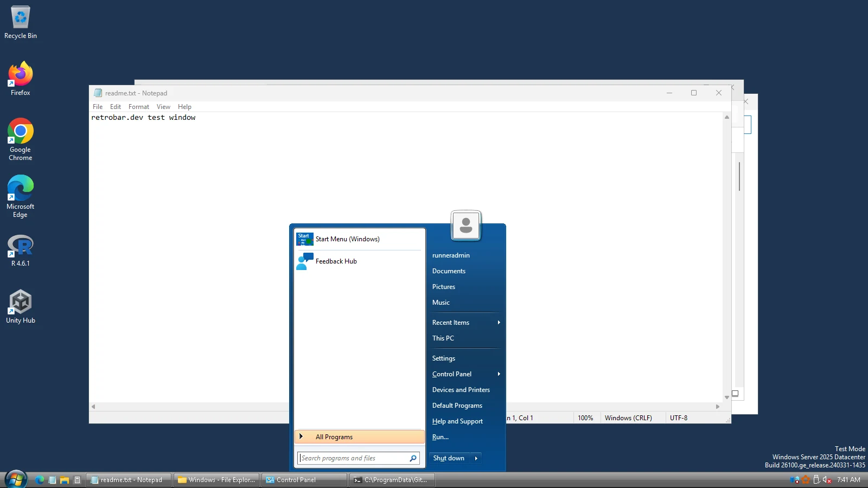Click the Shut down button

[x=449, y=458]
